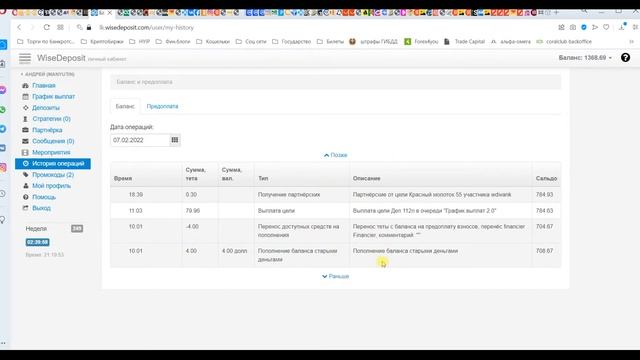Open Помощь in the sidebar
The width and height of the screenshot is (640, 360).
coord(44,197)
